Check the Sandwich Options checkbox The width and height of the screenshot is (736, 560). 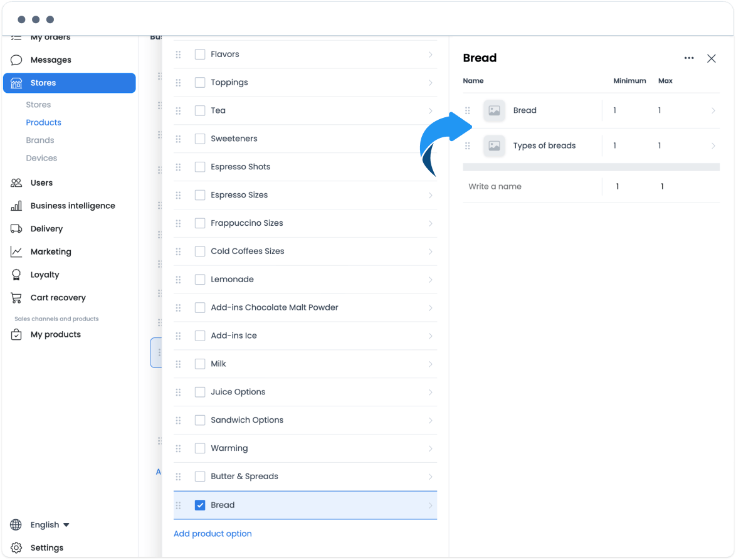point(200,421)
